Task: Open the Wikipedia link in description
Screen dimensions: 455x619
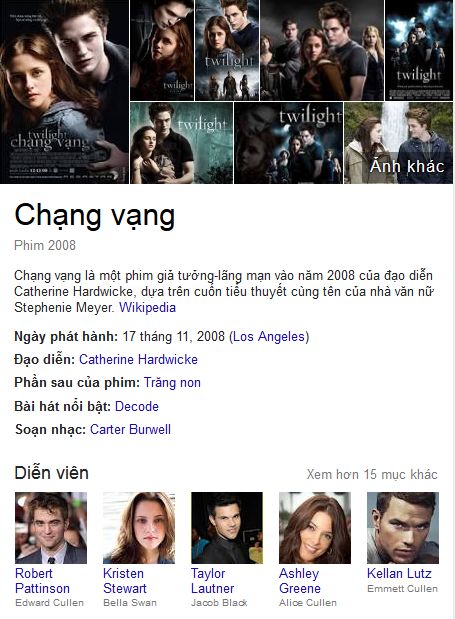Action: (147, 308)
